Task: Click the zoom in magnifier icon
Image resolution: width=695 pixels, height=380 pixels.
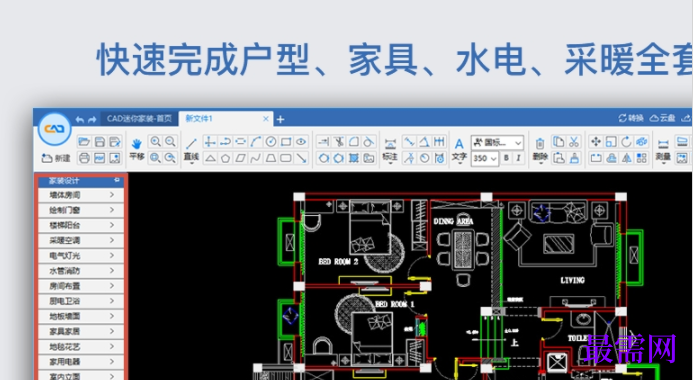Action: [x=155, y=141]
